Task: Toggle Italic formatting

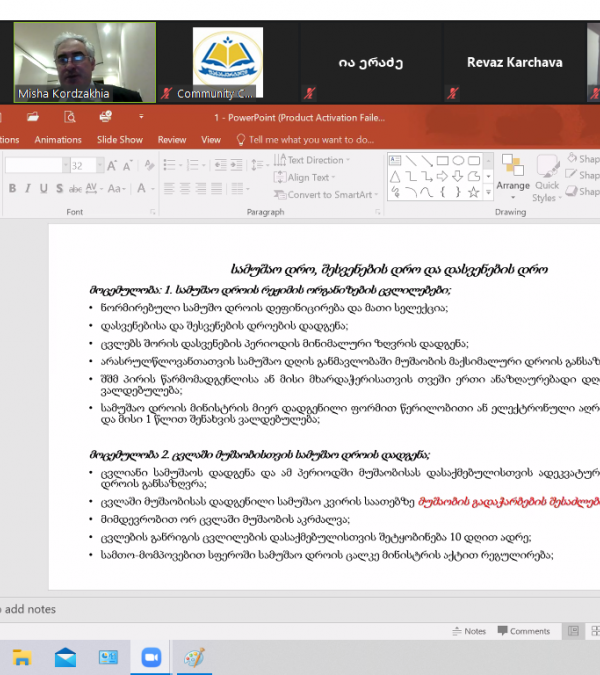Action: click(28, 188)
